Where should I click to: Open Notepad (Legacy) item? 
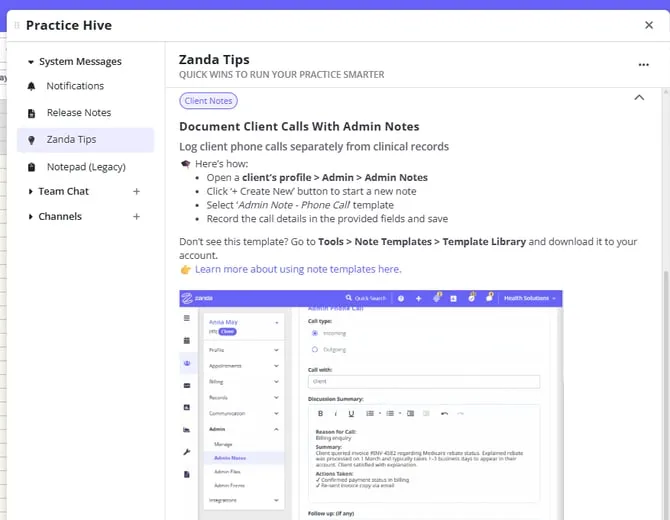point(86,167)
